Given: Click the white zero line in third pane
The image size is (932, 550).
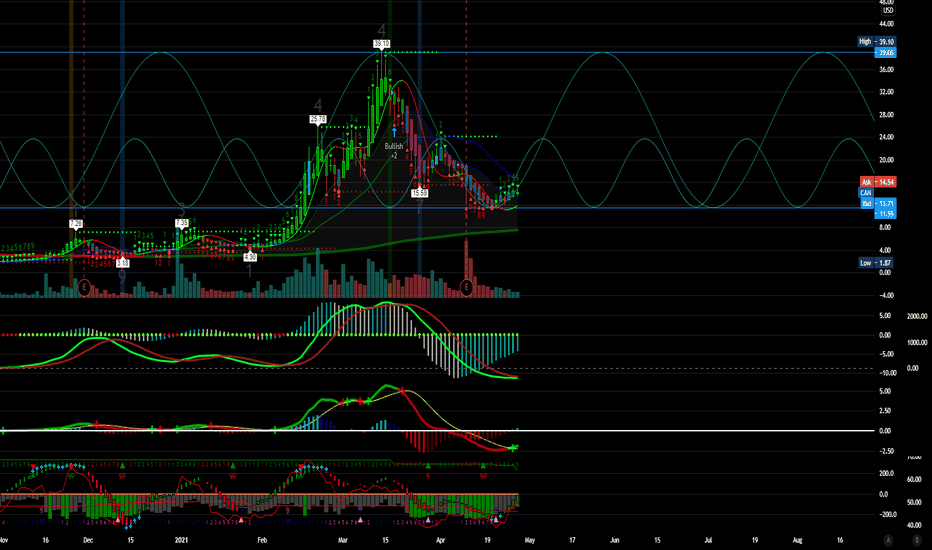Looking at the screenshot, I should click(437, 430).
